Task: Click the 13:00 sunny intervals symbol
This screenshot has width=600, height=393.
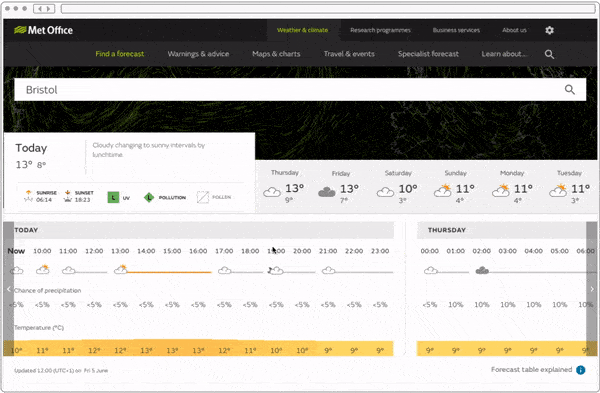Action: [121, 269]
